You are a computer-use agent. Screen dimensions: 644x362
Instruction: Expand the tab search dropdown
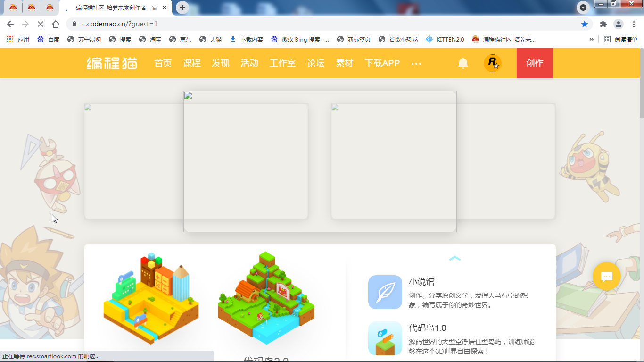583,8
